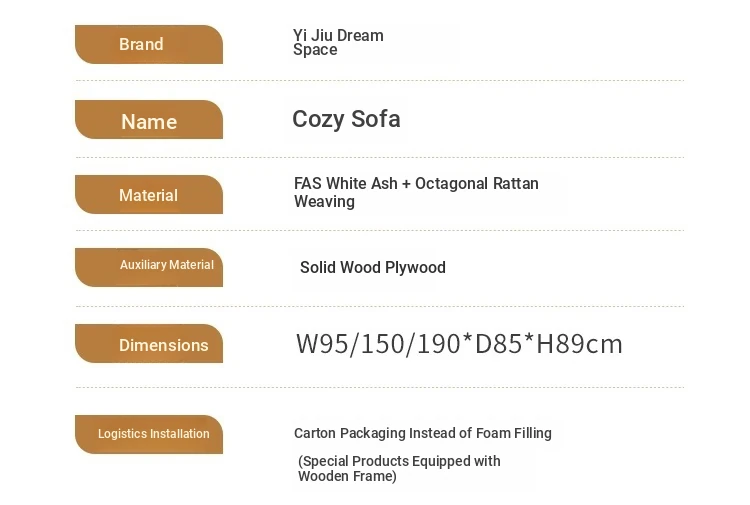Select the Solid Wood Plywood text
Image resolution: width=750 pixels, height=505 pixels.
pos(373,267)
